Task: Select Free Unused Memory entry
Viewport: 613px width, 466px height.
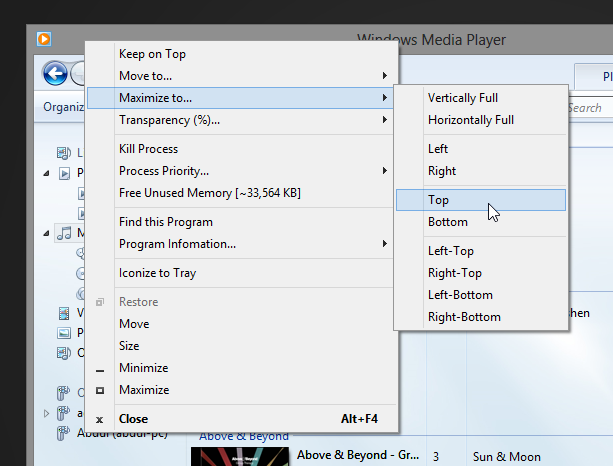Action: pos(242,193)
